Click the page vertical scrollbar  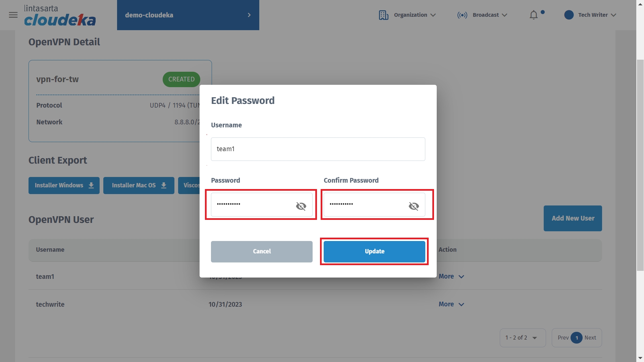coord(640,165)
